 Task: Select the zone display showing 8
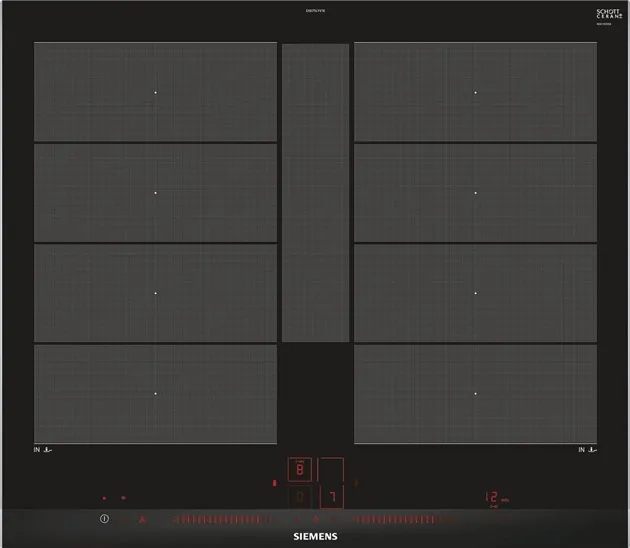click(x=300, y=470)
